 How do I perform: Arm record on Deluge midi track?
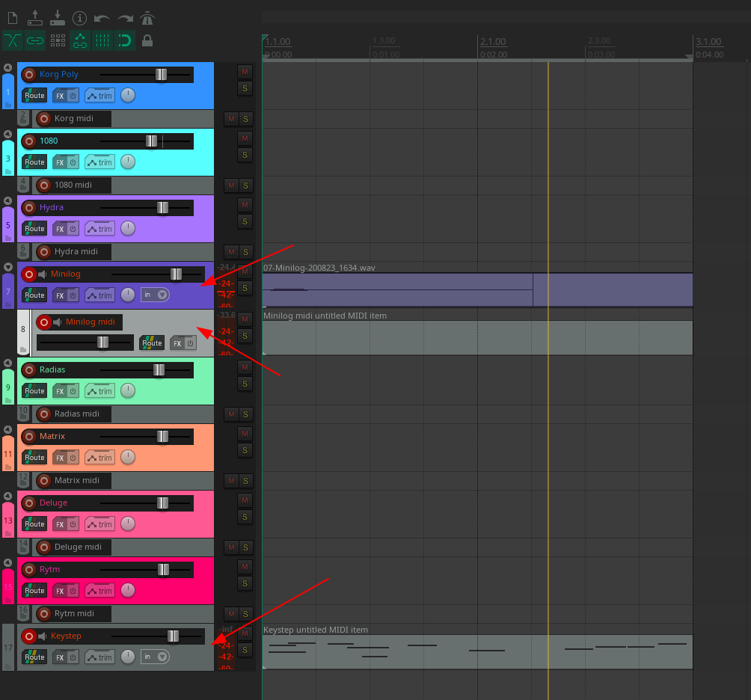coord(44,547)
